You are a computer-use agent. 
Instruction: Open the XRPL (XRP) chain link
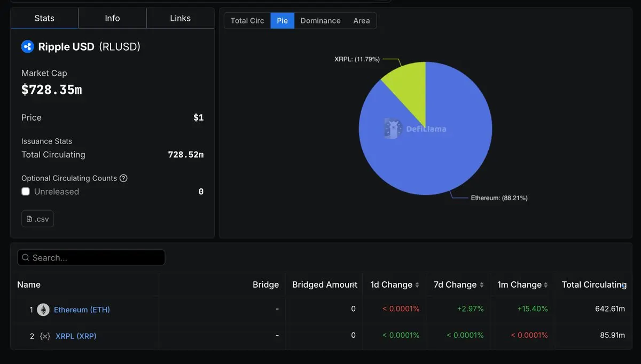tap(76, 336)
